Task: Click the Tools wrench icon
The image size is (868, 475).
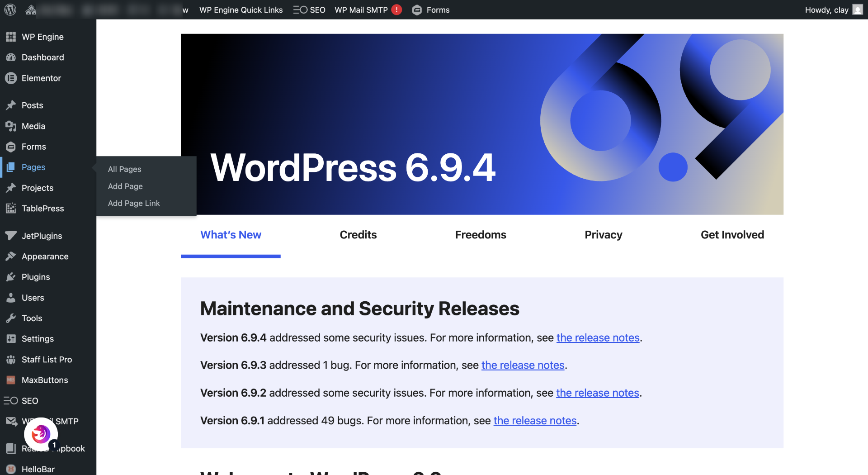Action: pyautogui.click(x=11, y=318)
